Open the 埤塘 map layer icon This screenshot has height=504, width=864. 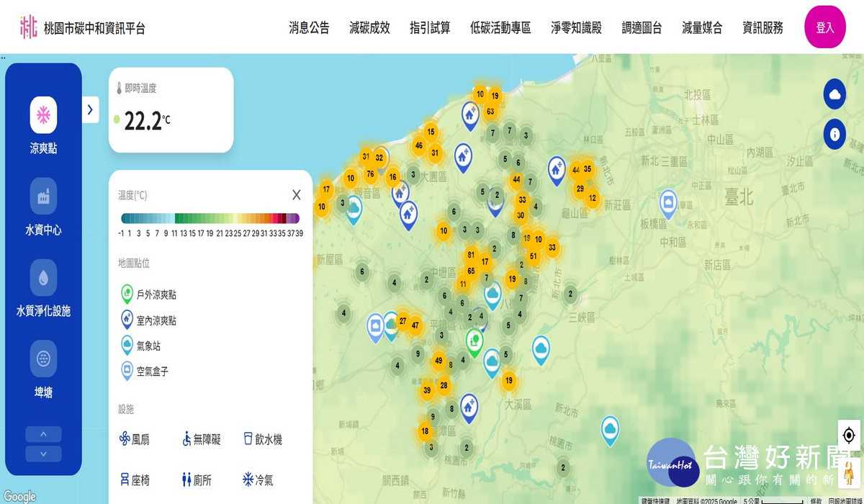(42, 360)
